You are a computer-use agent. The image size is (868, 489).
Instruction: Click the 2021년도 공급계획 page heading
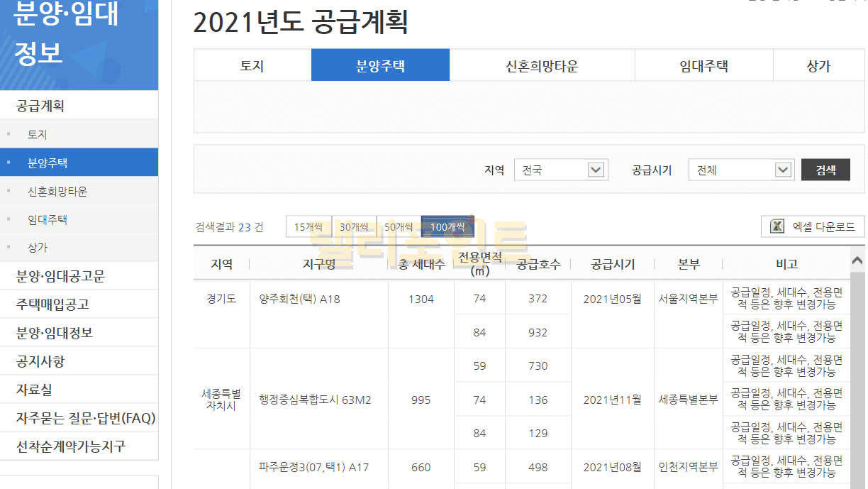click(x=301, y=22)
